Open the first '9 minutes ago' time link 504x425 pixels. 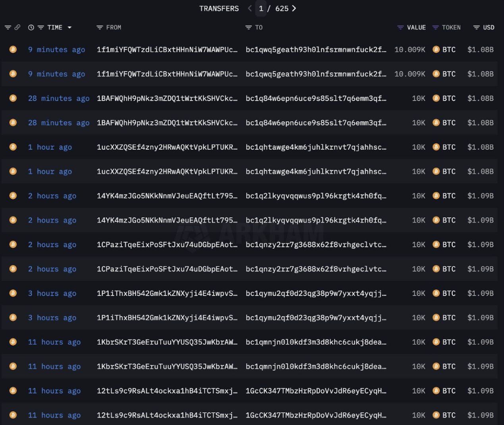click(x=56, y=50)
